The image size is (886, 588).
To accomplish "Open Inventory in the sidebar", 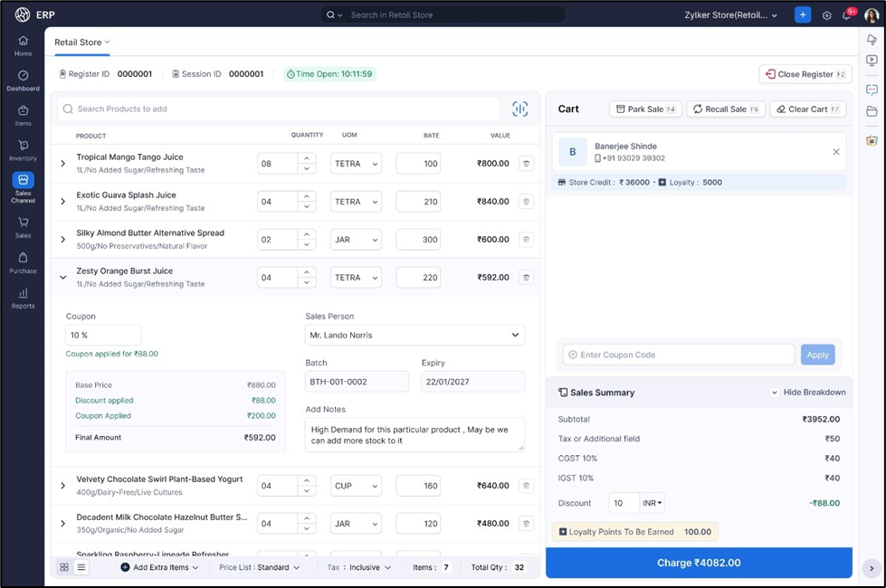I will (23, 150).
